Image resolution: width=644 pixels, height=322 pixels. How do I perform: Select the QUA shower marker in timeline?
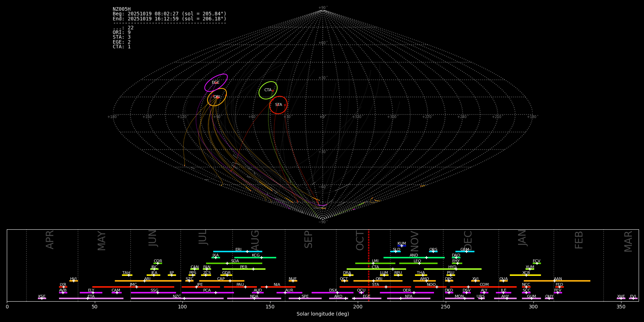coord(503,280)
